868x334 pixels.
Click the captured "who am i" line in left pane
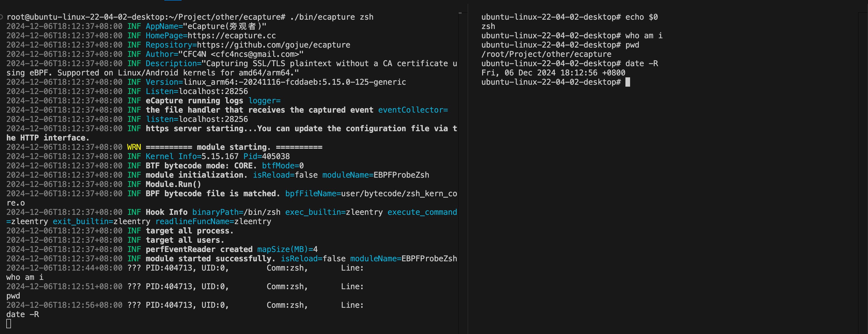(25, 277)
